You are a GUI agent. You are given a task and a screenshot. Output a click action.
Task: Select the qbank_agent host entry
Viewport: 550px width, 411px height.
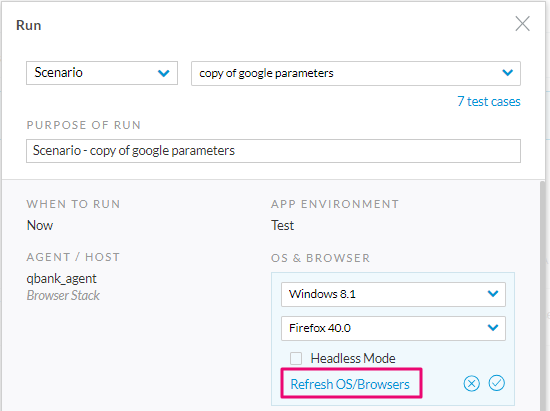click(61, 278)
